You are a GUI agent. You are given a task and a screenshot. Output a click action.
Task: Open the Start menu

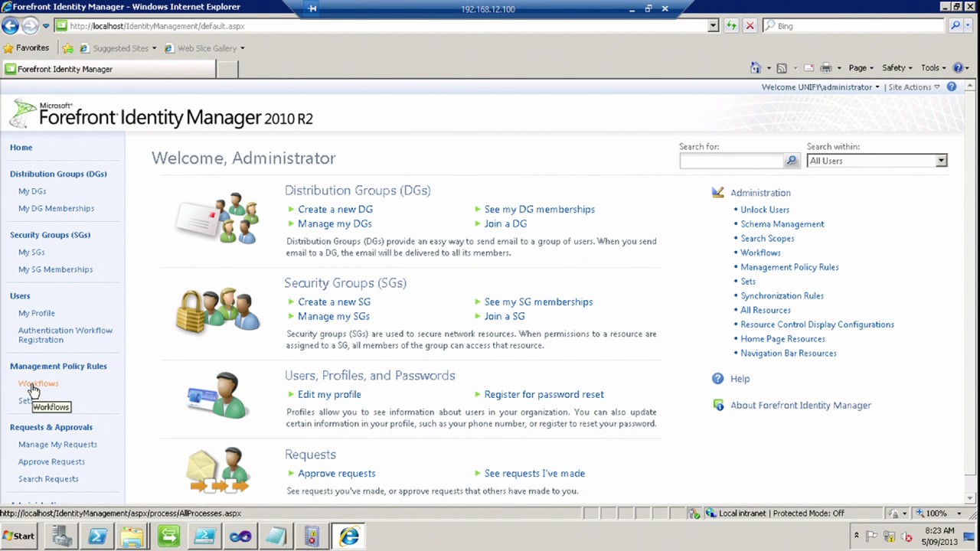point(19,536)
